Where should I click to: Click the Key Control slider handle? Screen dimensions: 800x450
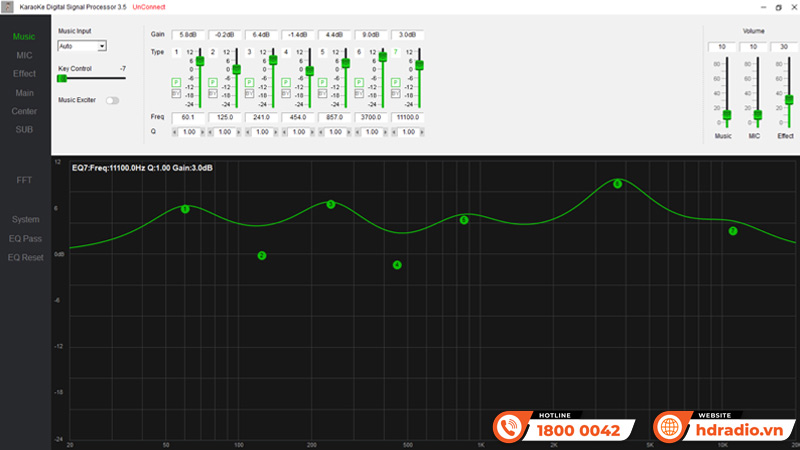62,78
